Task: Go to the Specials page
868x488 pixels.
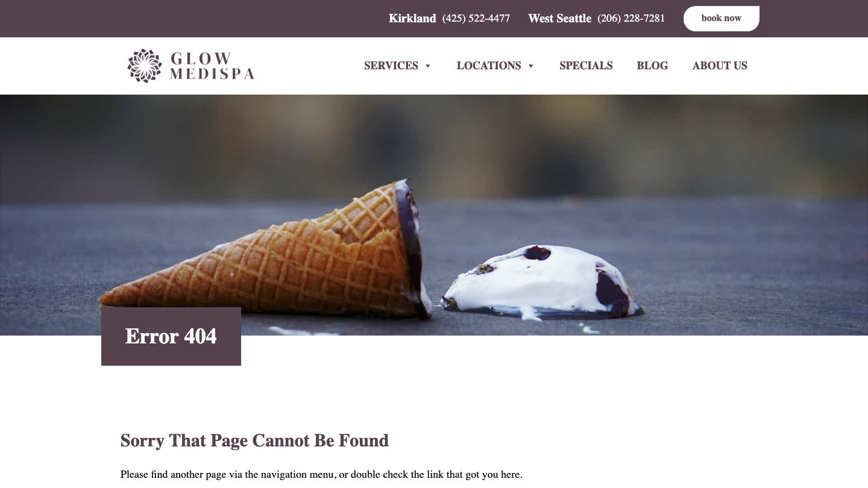Action: coord(586,66)
